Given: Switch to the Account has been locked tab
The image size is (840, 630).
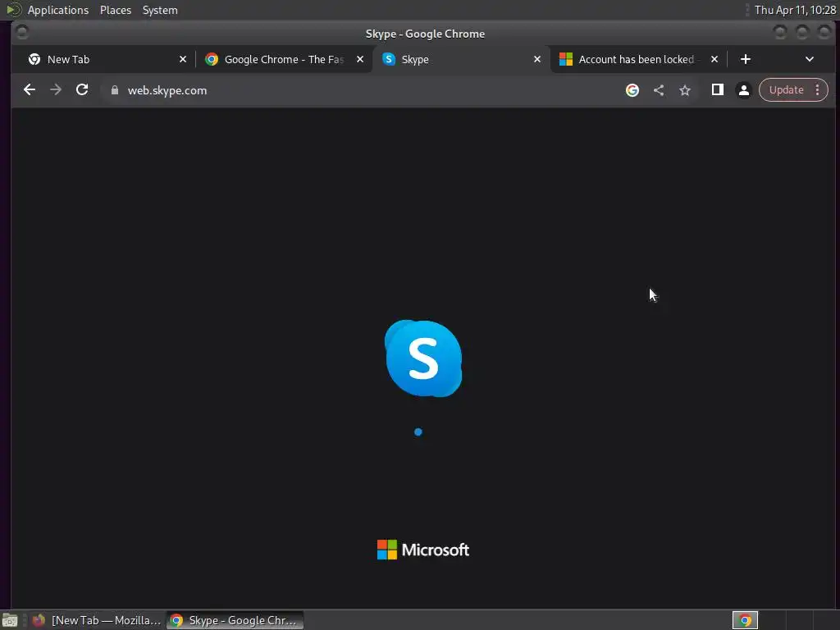Looking at the screenshot, I should (x=637, y=59).
